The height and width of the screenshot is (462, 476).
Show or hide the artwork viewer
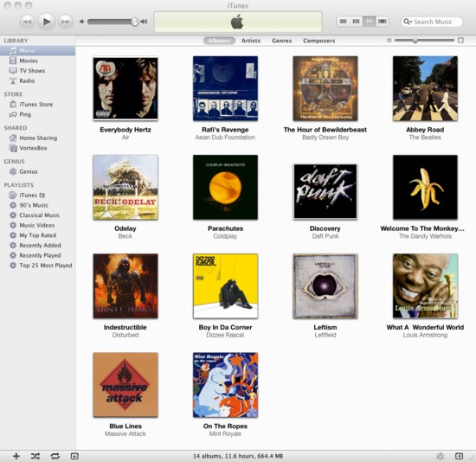tap(74, 456)
